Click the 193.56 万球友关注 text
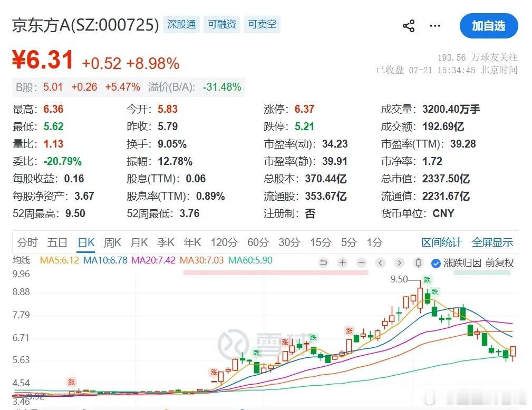The image size is (532, 410). (x=477, y=57)
